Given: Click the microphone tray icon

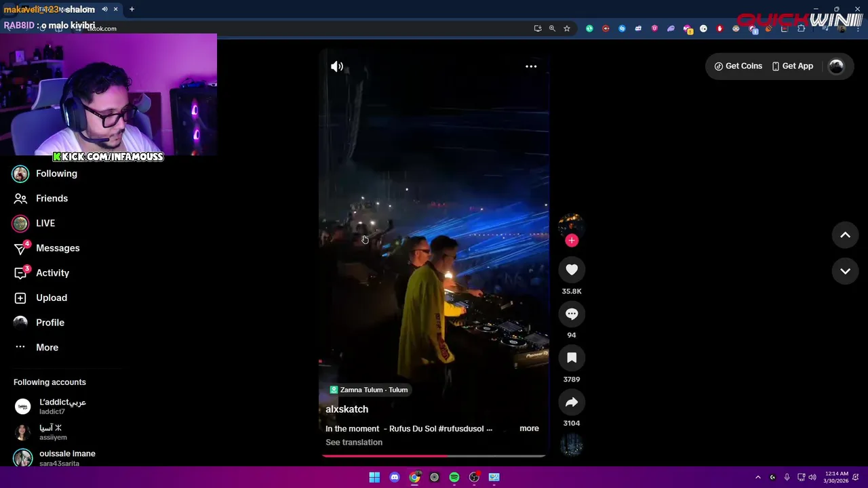Looking at the screenshot, I should [x=787, y=477].
